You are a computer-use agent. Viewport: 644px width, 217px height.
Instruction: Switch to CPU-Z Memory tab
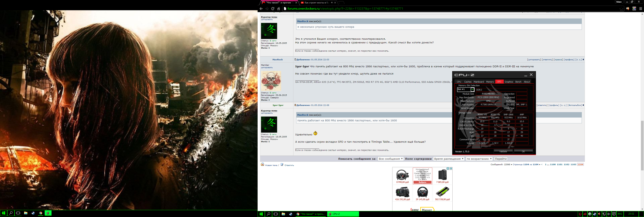point(490,82)
